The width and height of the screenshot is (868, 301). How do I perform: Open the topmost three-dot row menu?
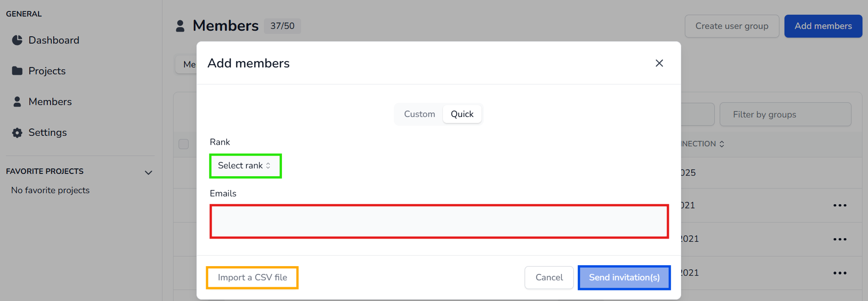click(840, 206)
